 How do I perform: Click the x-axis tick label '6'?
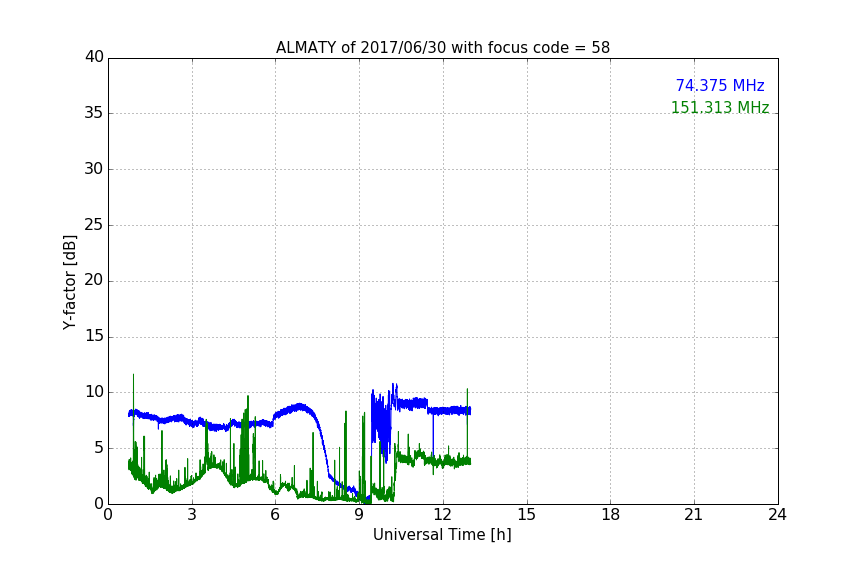pos(276,515)
